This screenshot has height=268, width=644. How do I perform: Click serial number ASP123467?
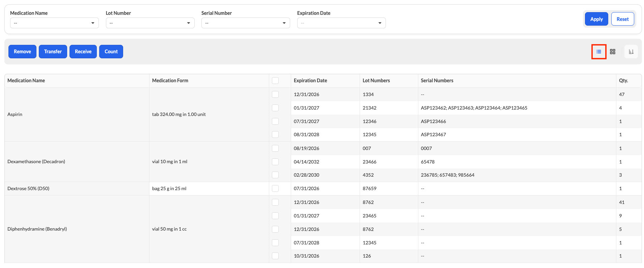433,135
